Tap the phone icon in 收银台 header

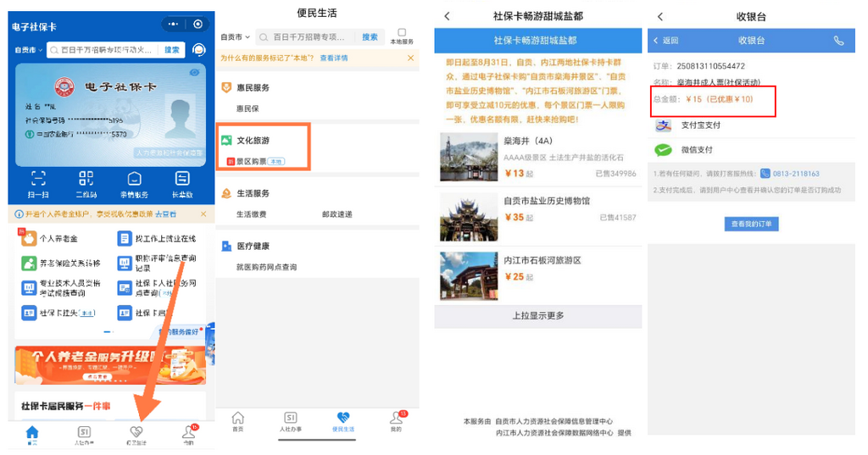click(x=838, y=41)
